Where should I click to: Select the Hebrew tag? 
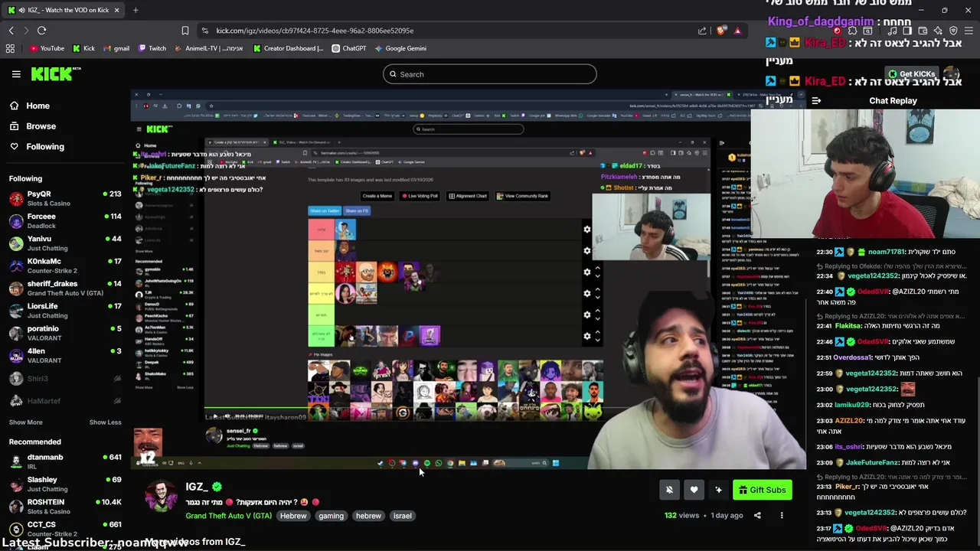point(293,516)
